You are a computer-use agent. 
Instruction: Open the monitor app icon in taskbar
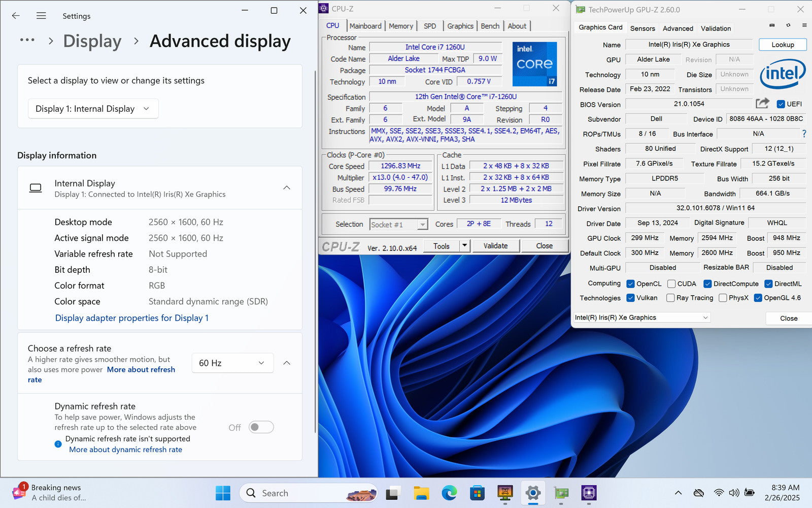click(x=505, y=493)
